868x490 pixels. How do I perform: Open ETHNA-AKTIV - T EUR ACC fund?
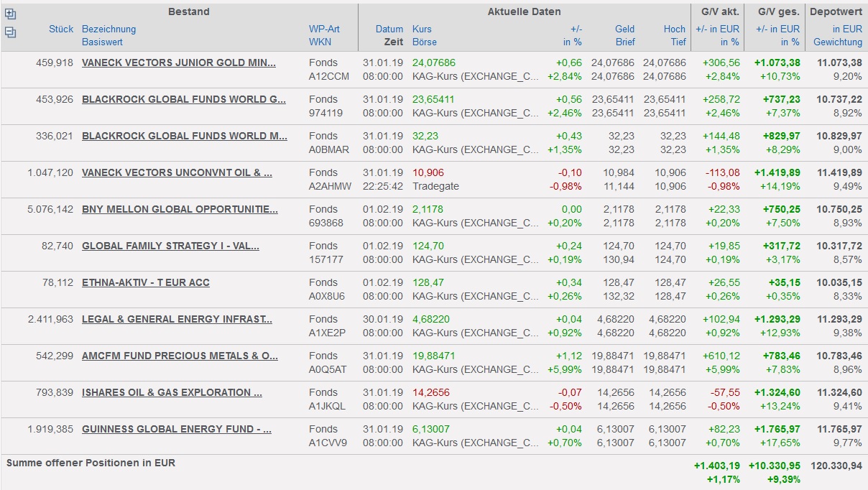pos(146,282)
